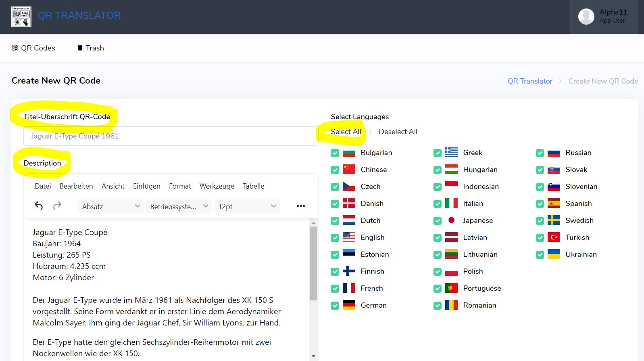
Task: Click the Bulgarian flag icon
Action: pyautogui.click(x=349, y=153)
